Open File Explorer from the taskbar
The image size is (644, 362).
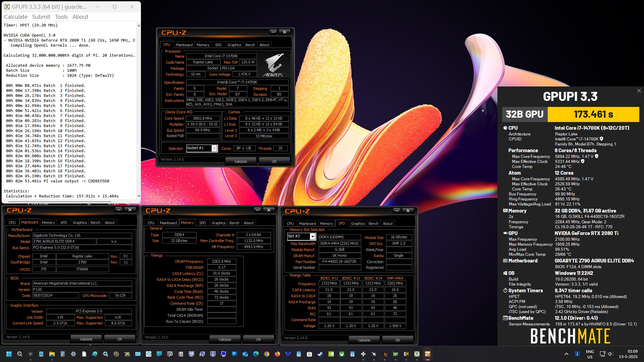[52, 354]
